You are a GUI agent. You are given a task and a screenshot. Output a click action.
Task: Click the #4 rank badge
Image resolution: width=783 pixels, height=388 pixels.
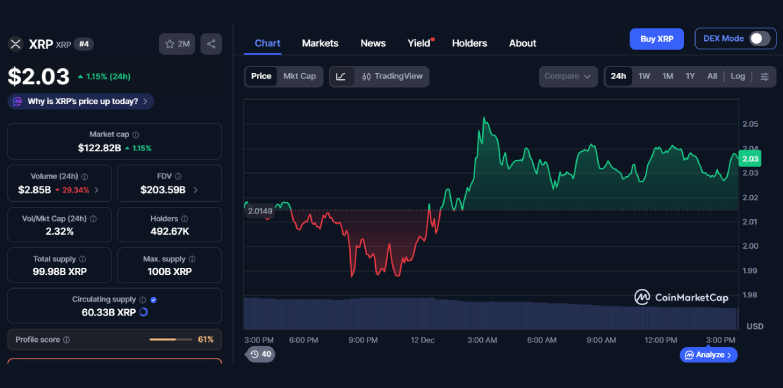pos(84,44)
